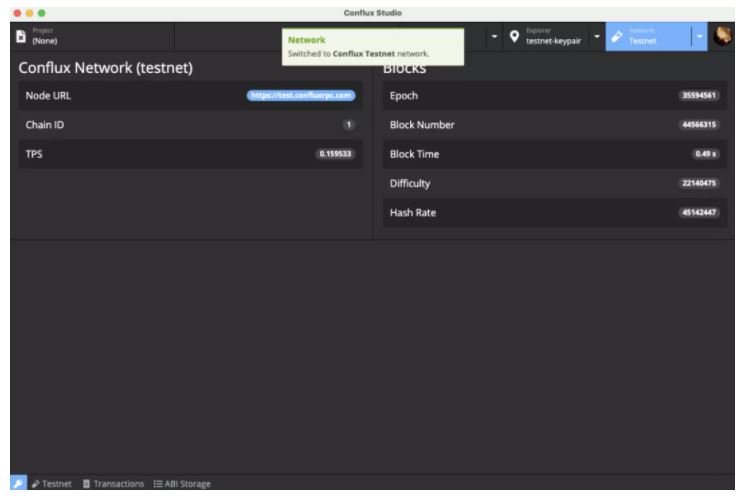This screenshot has height=503, width=747.
Task: Click the TPS value 0.159533
Action: tap(335, 154)
